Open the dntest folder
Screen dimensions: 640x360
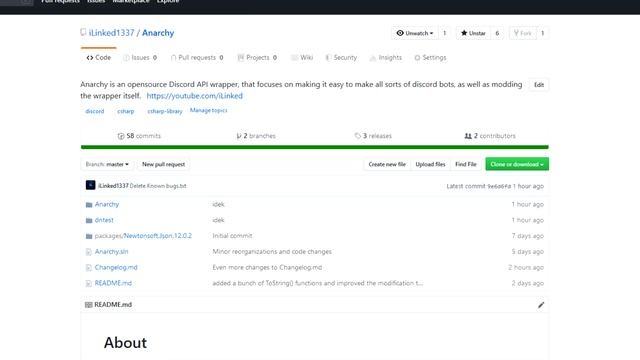point(104,220)
